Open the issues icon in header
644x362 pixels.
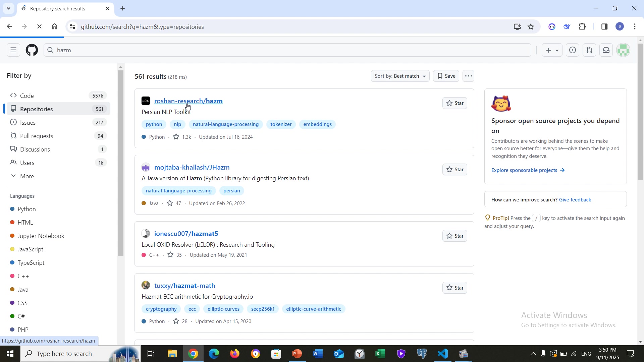(x=573, y=50)
